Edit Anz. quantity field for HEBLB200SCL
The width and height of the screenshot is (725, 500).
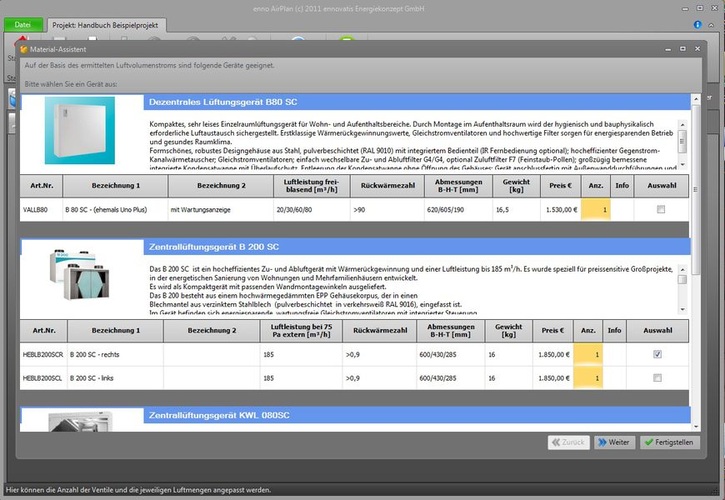(588, 378)
